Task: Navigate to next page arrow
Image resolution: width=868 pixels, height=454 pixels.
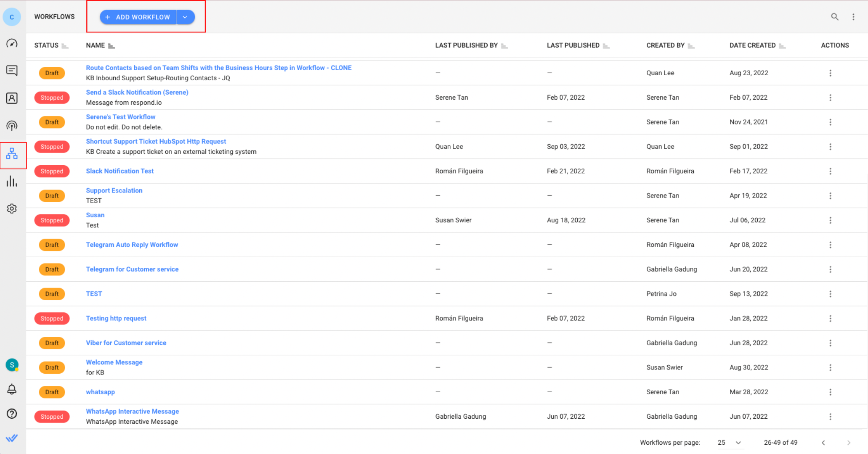Action: (849, 442)
